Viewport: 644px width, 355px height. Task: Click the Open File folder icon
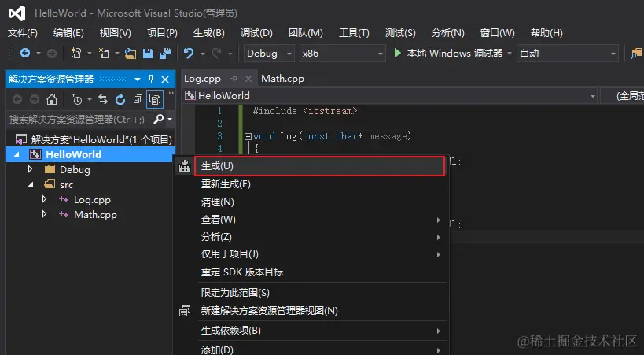pyautogui.click(x=131, y=54)
